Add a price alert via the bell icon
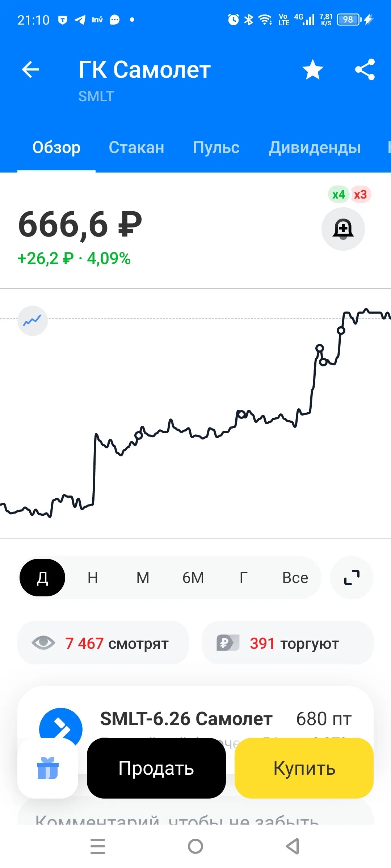Viewport: 391px width, 868px height. 343,229
